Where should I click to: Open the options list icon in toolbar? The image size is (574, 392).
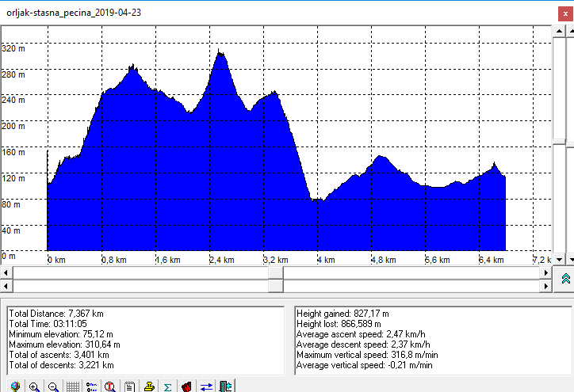coord(91,386)
